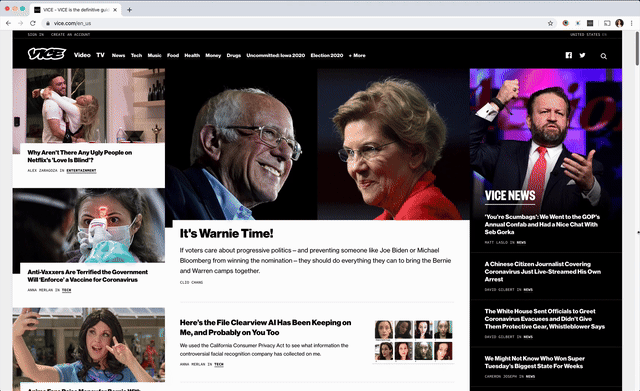Viewport: 640px width, 391px height.
Task: Open the Chrome three-dot menu
Action: coord(631,23)
